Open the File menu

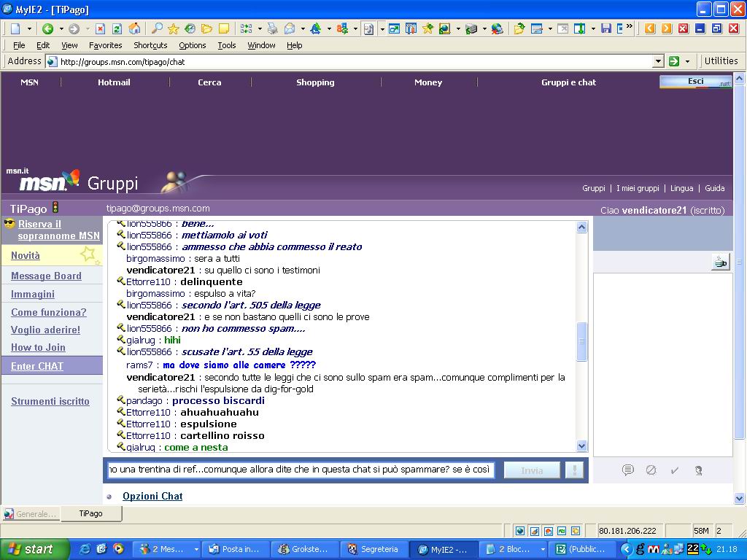(19, 45)
